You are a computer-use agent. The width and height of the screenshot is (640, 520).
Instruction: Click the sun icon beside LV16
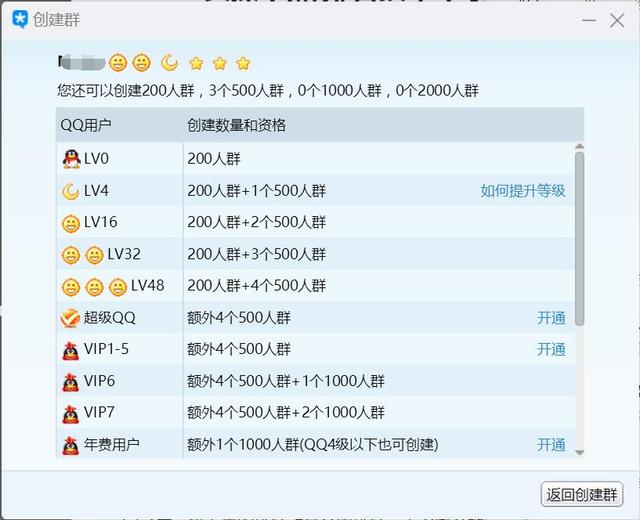[71, 224]
